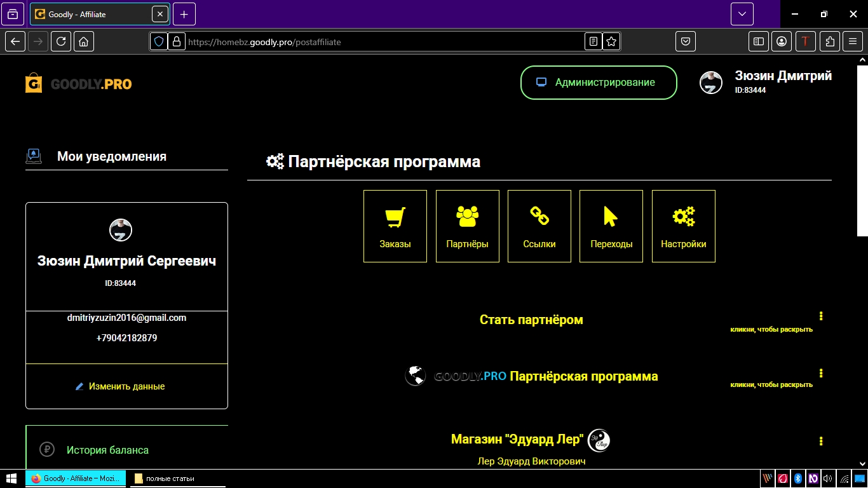868x488 pixels.
Task: Click the profile avatar in the sidebar card
Action: pos(121,230)
